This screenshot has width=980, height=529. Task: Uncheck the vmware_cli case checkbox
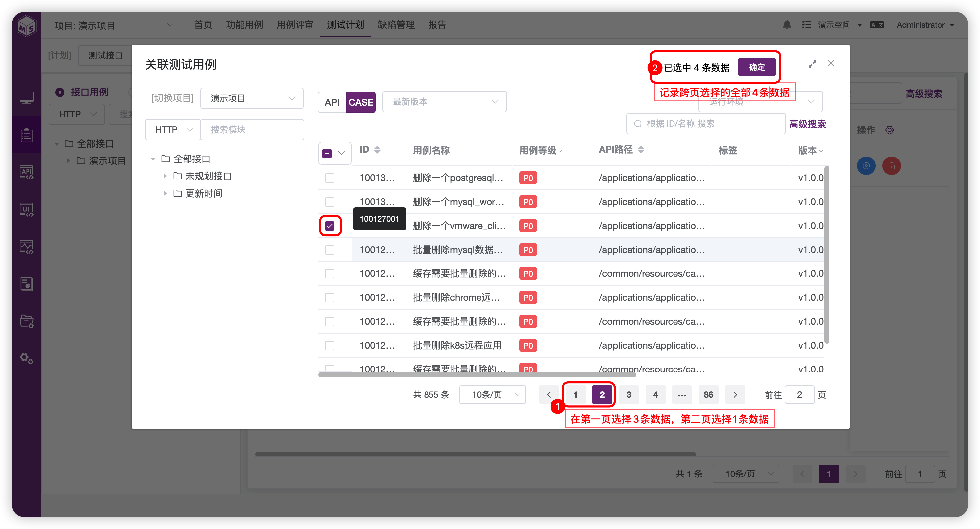330,226
